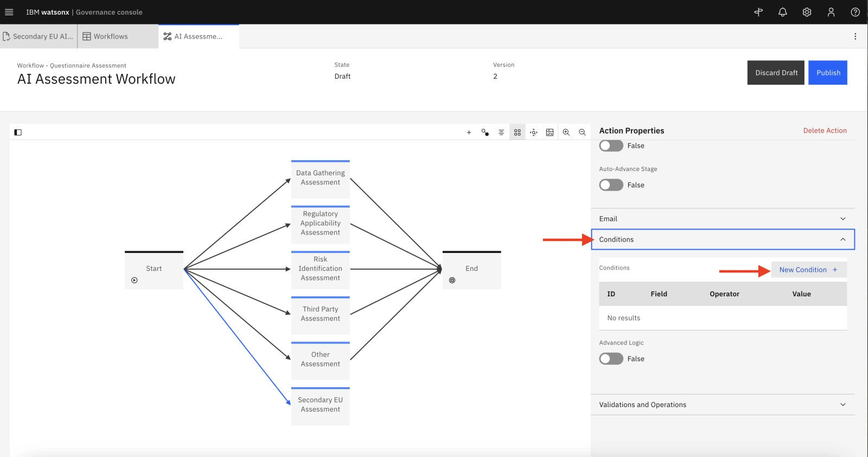Select the Data Gathering Assessment stage
Viewport: 868px width, 457px height.
(321, 179)
